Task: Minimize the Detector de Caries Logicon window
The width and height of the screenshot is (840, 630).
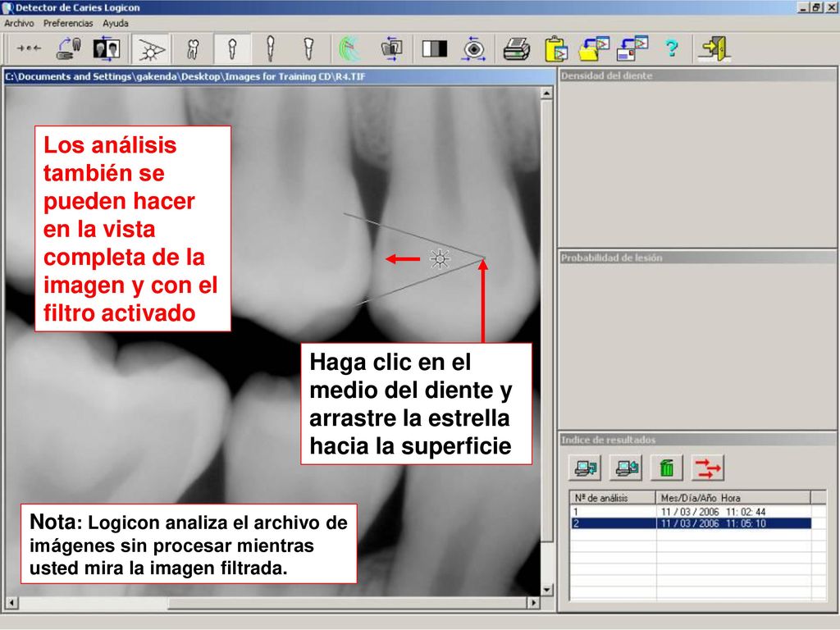Action: pos(803,7)
